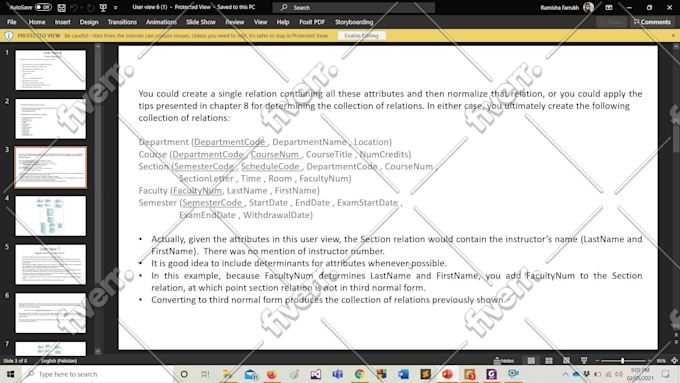Start Slide Show from status bar icon
This screenshot has width=680, height=383.
point(584,360)
